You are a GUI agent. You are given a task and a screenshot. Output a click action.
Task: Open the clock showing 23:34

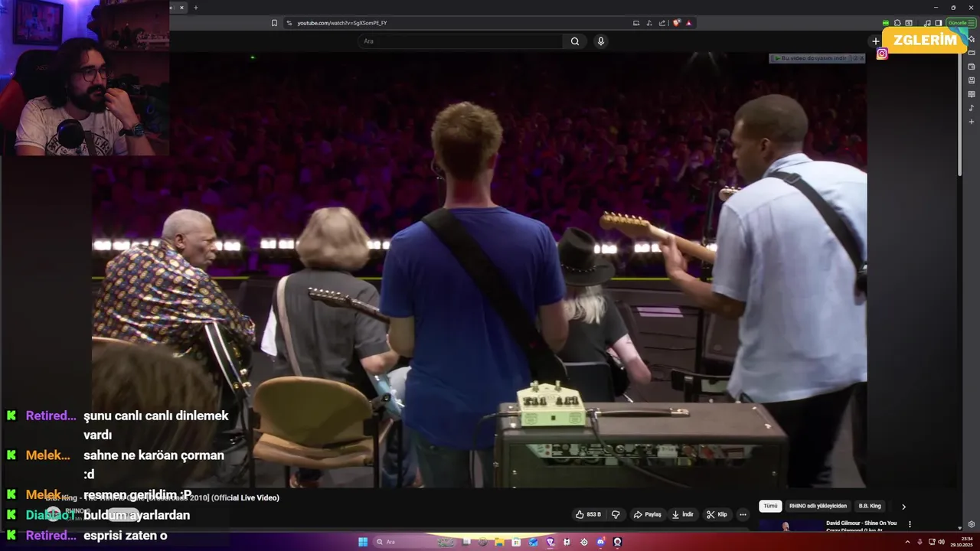pyautogui.click(x=962, y=542)
